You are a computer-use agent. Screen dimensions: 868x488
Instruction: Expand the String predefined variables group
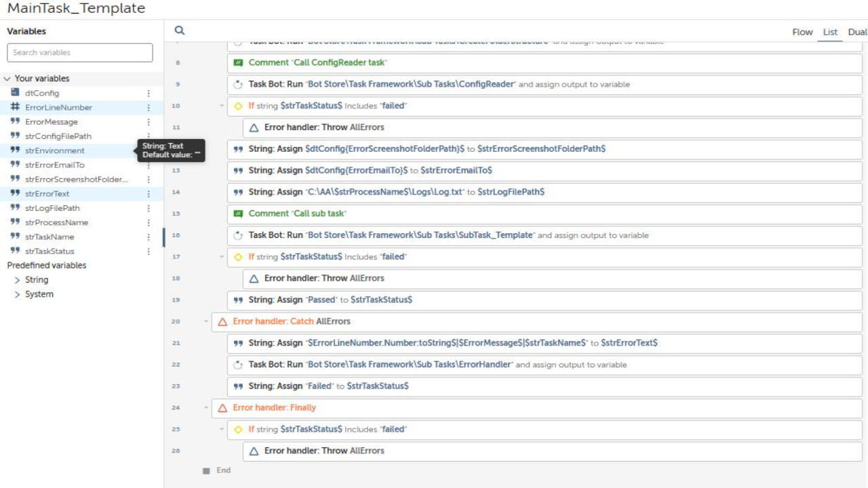(18, 280)
